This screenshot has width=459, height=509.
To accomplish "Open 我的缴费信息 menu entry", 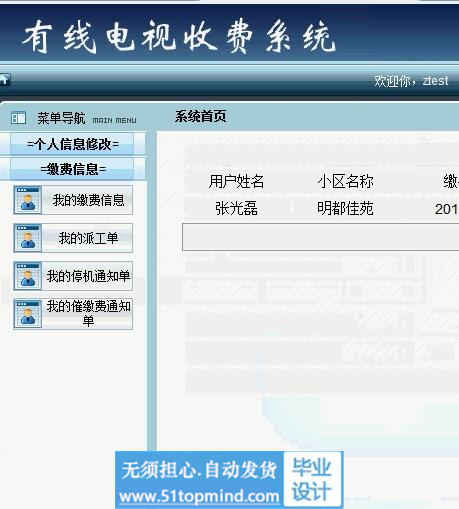I will point(88,200).
